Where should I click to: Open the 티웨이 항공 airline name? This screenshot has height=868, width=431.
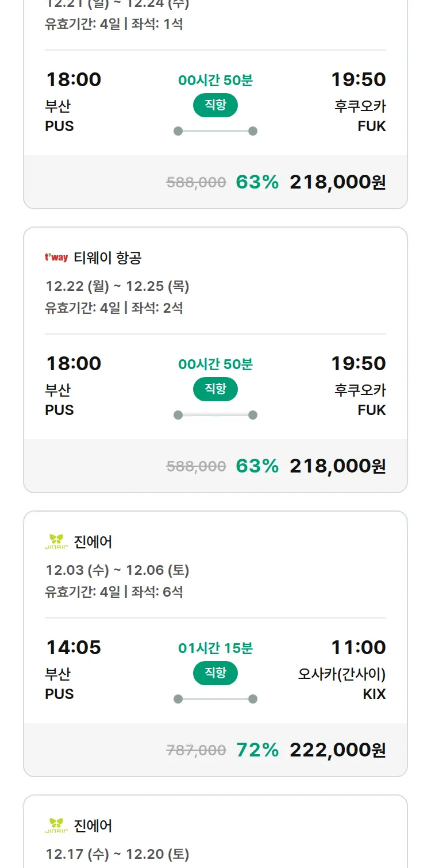(x=107, y=258)
